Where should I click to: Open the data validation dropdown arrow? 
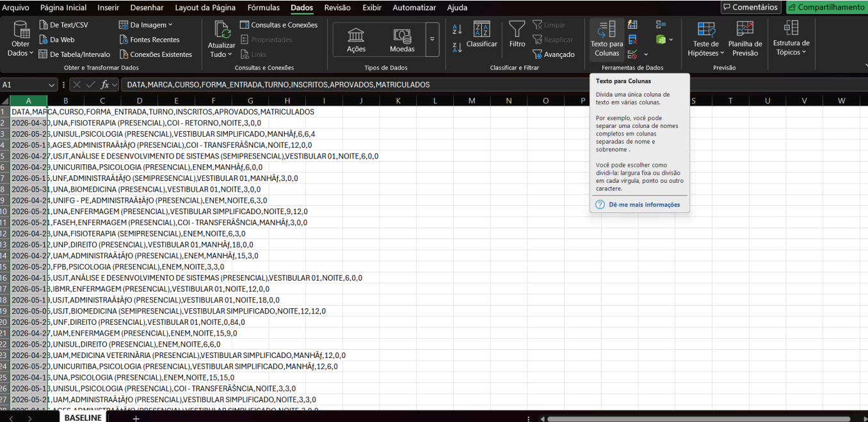(x=646, y=54)
